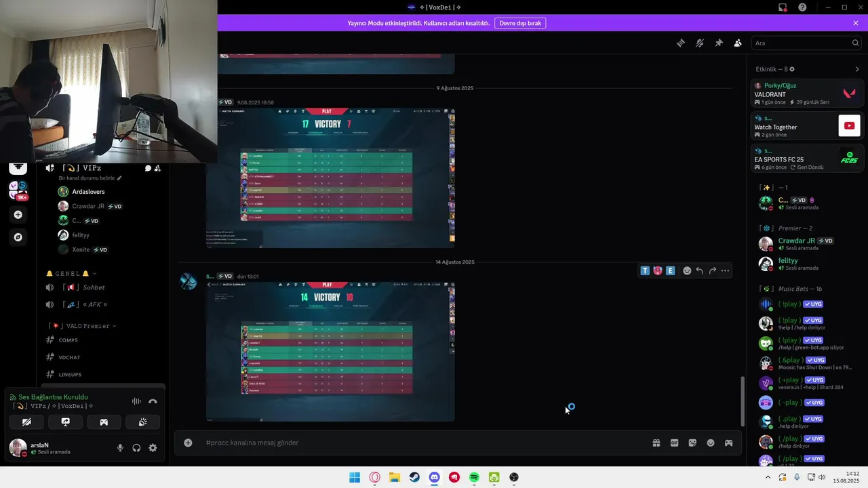Start an activity controller button

104,422
